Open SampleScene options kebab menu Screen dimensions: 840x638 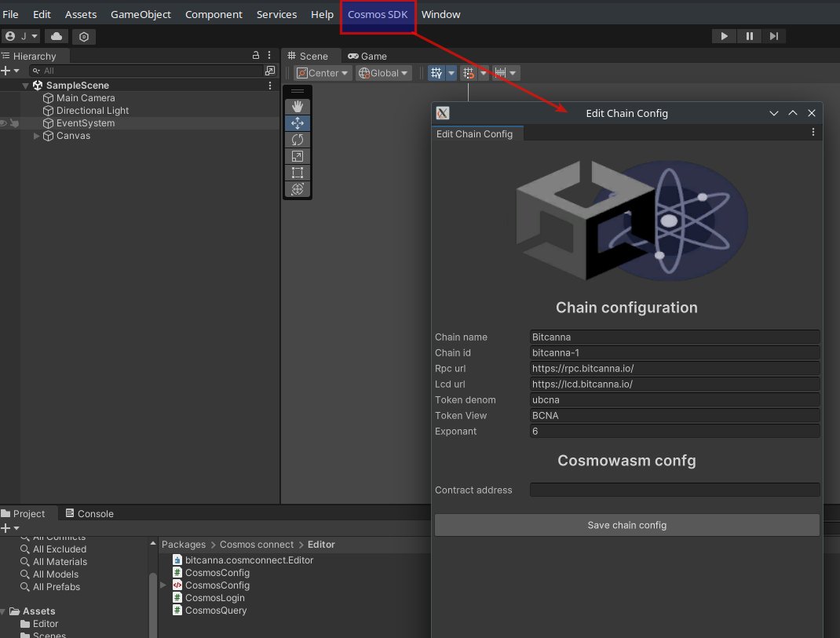pos(269,86)
